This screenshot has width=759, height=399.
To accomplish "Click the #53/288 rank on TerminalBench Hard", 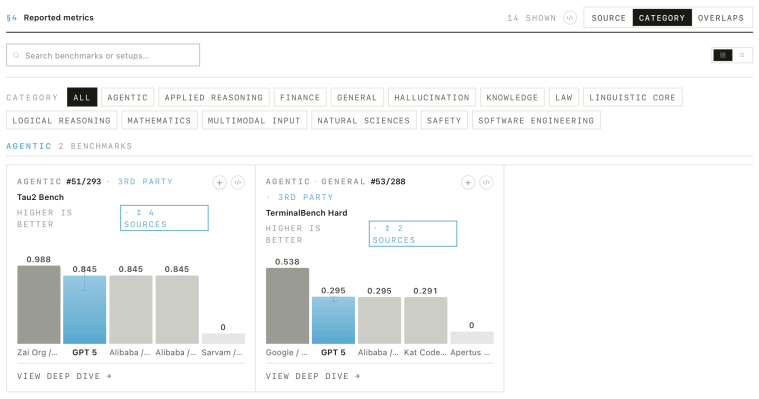I will pos(388,182).
